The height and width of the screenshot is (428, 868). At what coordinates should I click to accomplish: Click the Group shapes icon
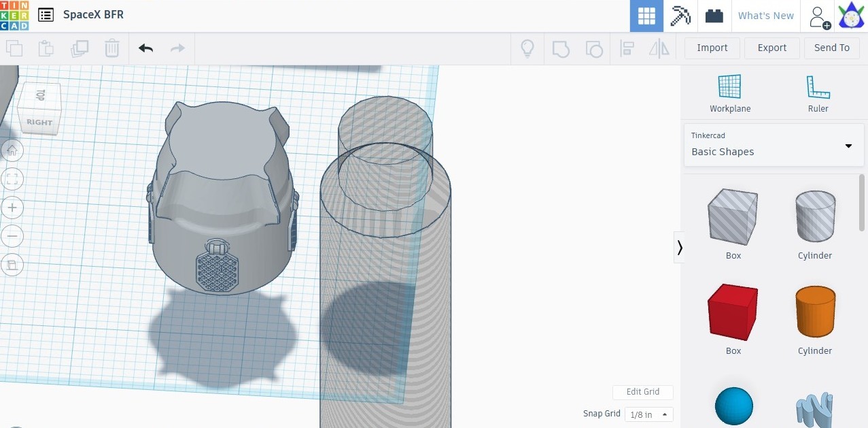(561, 48)
